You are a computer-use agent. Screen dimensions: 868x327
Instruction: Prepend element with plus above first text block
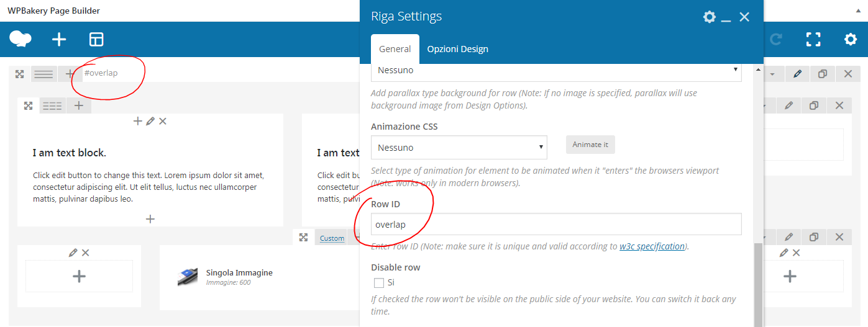[138, 121]
